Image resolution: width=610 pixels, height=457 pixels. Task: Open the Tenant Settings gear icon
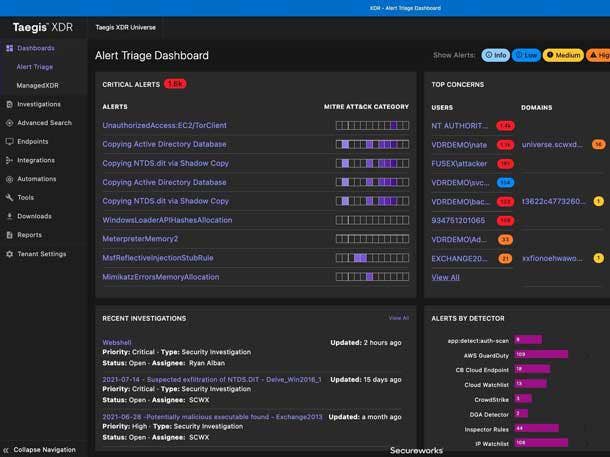(x=9, y=254)
